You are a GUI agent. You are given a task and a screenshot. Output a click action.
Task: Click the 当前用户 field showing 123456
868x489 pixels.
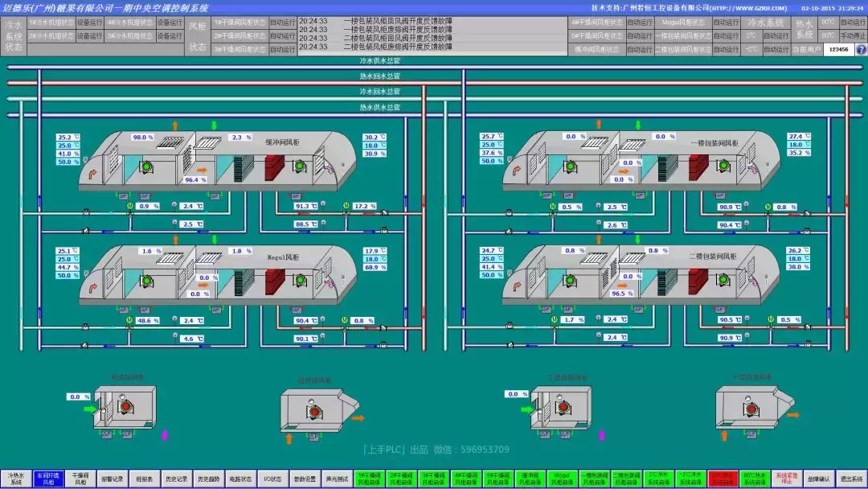(x=839, y=49)
